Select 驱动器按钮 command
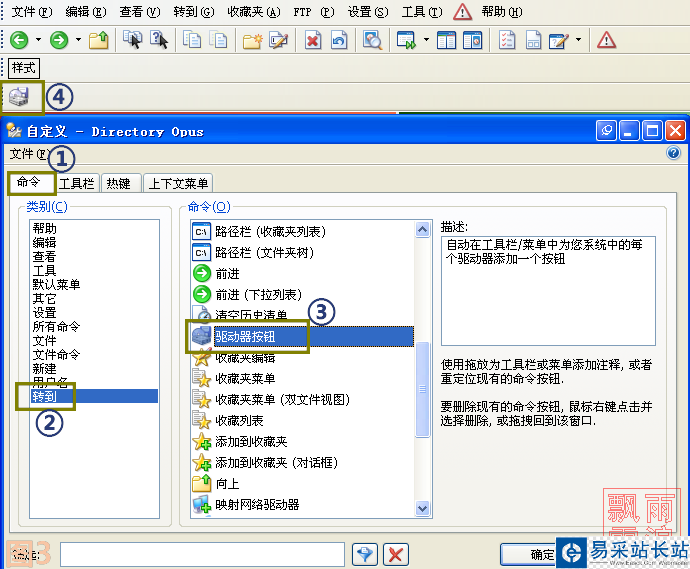Image resolution: width=690 pixels, height=569 pixels. [x=303, y=337]
